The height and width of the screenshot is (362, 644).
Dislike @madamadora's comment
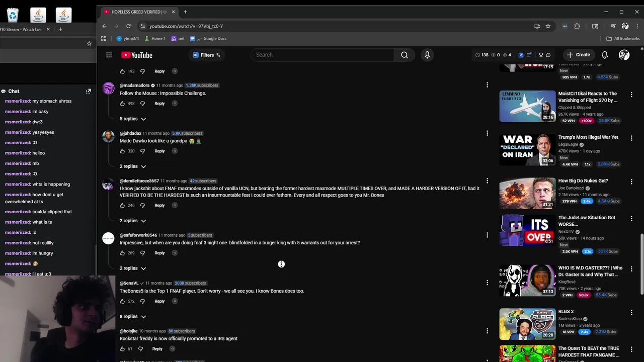[x=142, y=104]
